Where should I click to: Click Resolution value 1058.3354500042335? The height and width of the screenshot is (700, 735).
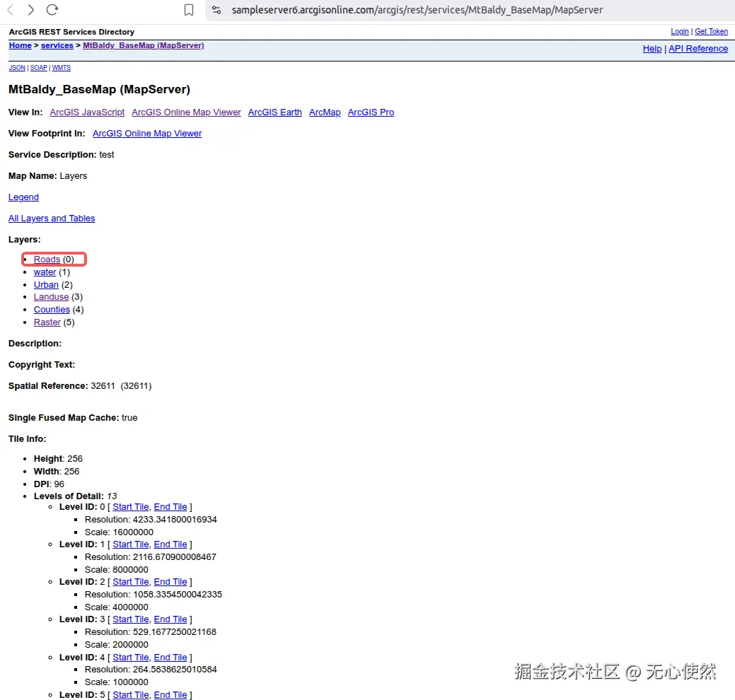point(178,595)
